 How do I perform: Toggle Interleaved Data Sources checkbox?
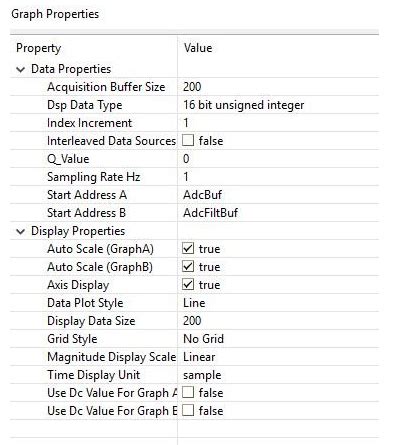pyautogui.click(x=188, y=141)
